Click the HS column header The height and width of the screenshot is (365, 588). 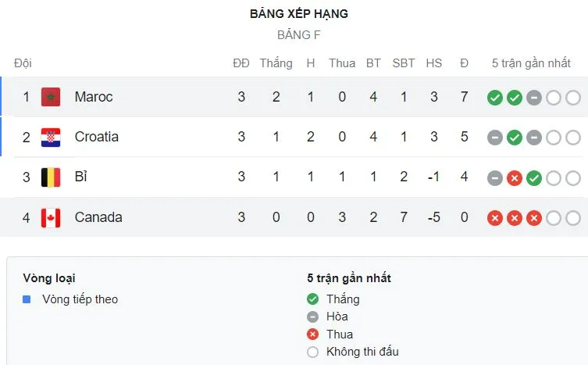433,63
